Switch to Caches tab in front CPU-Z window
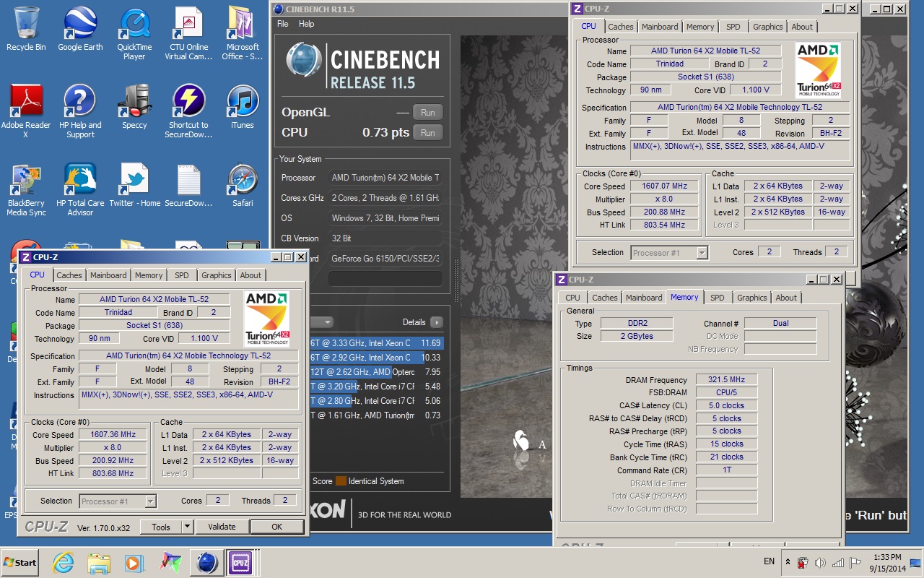This screenshot has height=578, width=924. pos(69,275)
